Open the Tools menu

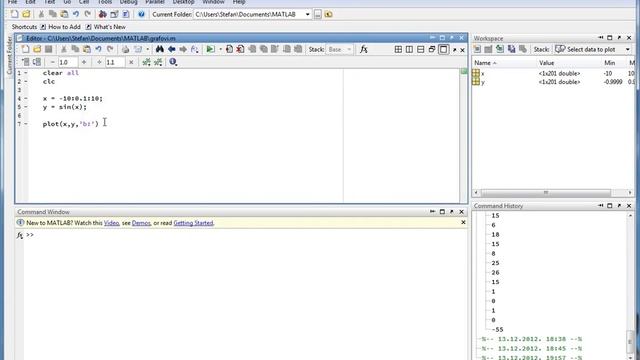[x=104, y=2]
